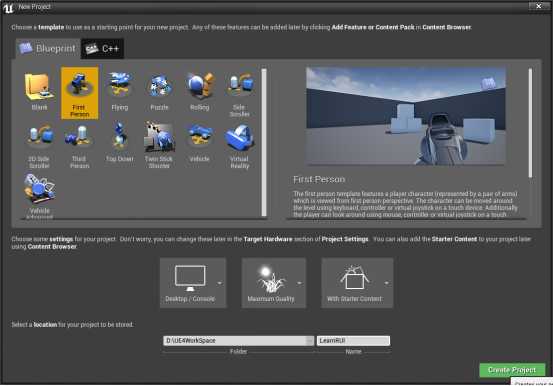Viewport: 553px width, 386px height.
Task: Select the Rolling template
Action: [x=200, y=92]
